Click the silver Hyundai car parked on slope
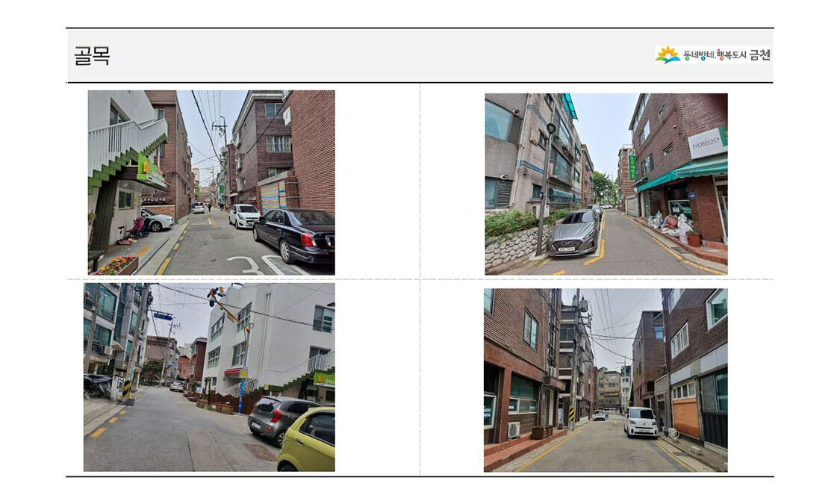This screenshot has width=840, height=504. [574, 232]
